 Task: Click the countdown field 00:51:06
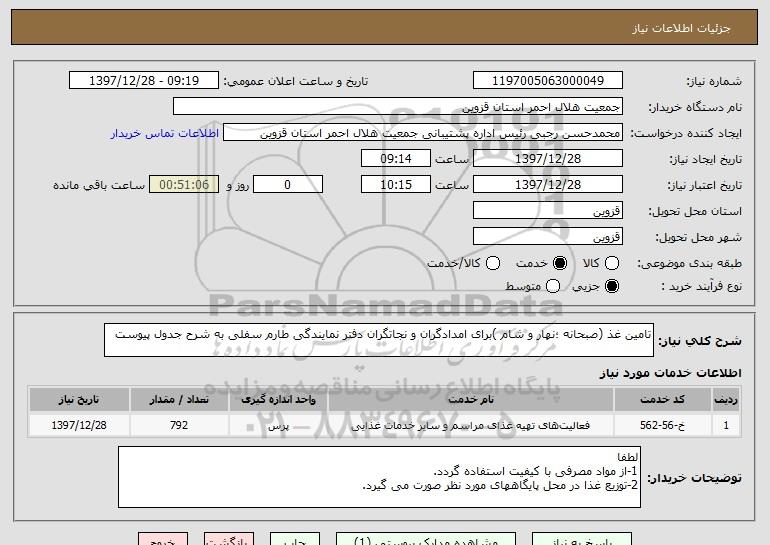184,185
